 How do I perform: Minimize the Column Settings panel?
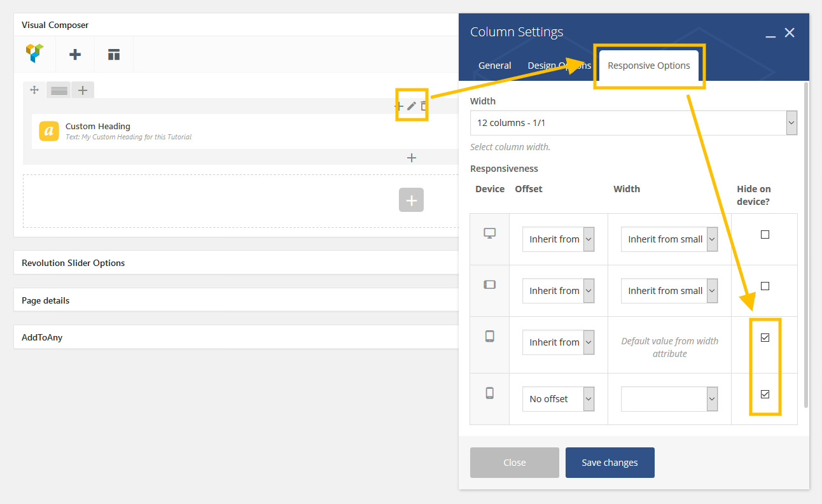click(770, 34)
